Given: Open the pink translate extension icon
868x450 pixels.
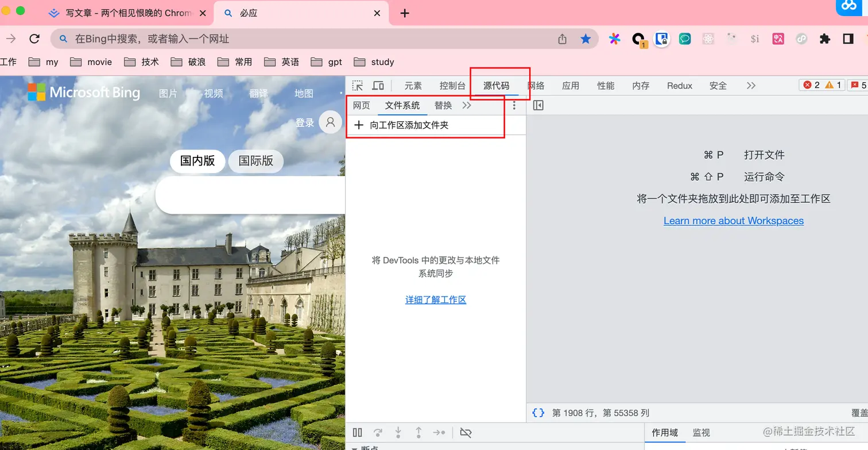Looking at the screenshot, I should coord(778,39).
